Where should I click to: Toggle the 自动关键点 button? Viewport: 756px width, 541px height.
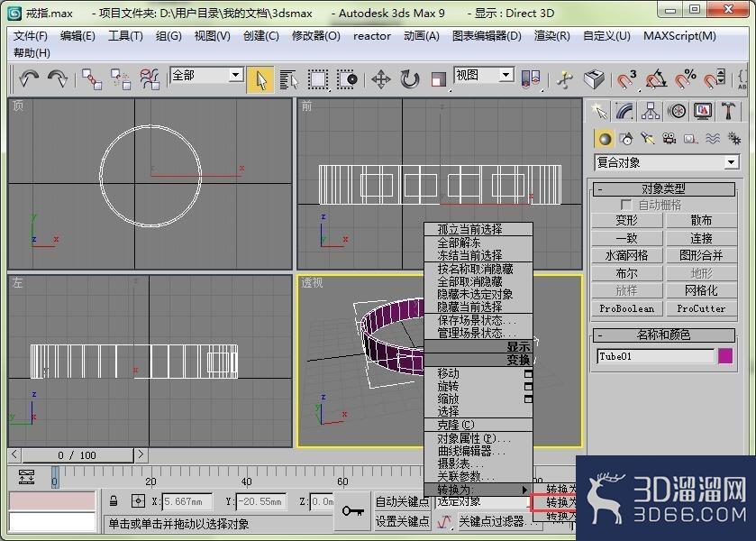click(x=402, y=502)
